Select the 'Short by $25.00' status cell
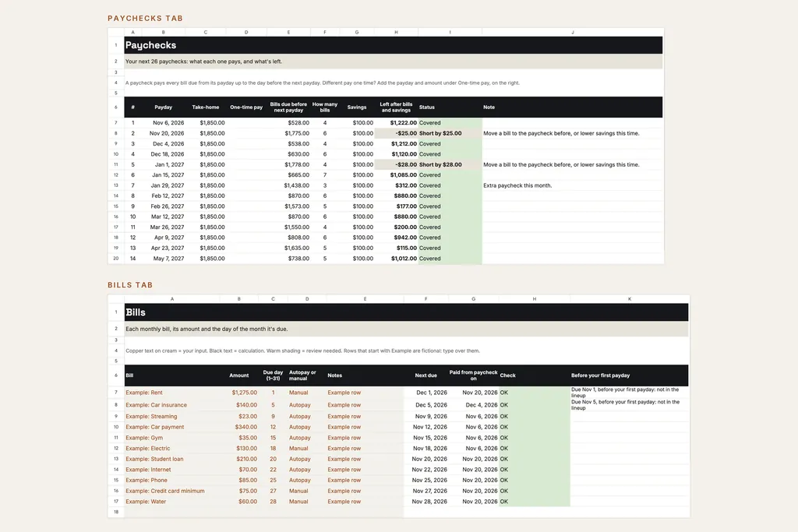Viewport: 798px width, 532px height. click(x=450, y=133)
